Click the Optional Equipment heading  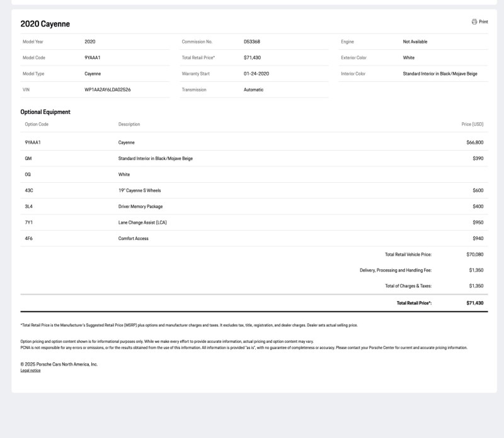tap(45, 112)
